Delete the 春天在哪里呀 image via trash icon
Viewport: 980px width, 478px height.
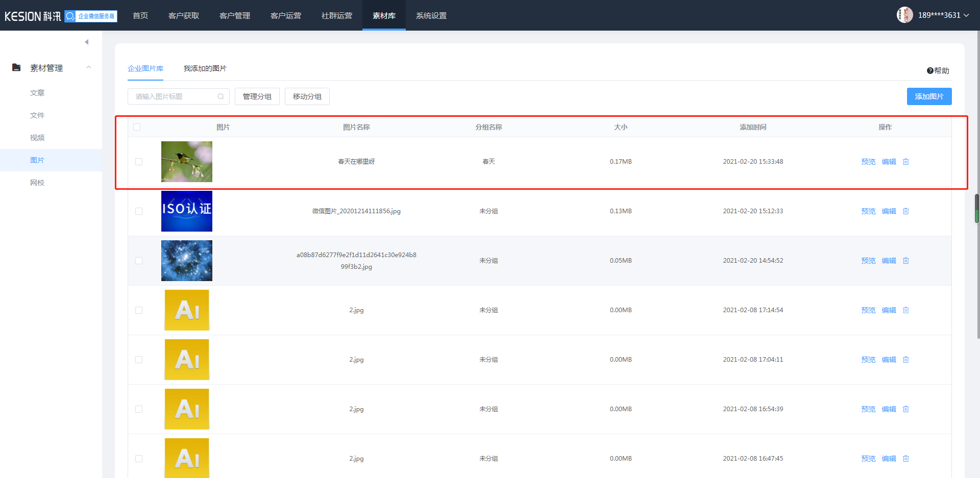(906, 162)
